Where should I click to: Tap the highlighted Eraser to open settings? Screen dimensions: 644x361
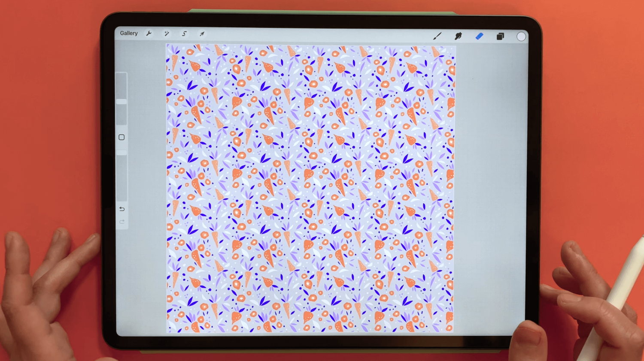click(480, 36)
